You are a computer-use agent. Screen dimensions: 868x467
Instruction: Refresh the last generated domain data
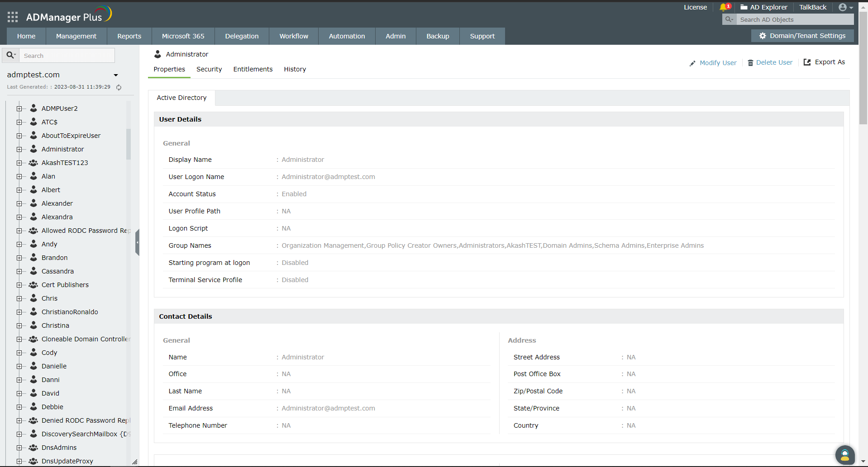tap(119, 87)
